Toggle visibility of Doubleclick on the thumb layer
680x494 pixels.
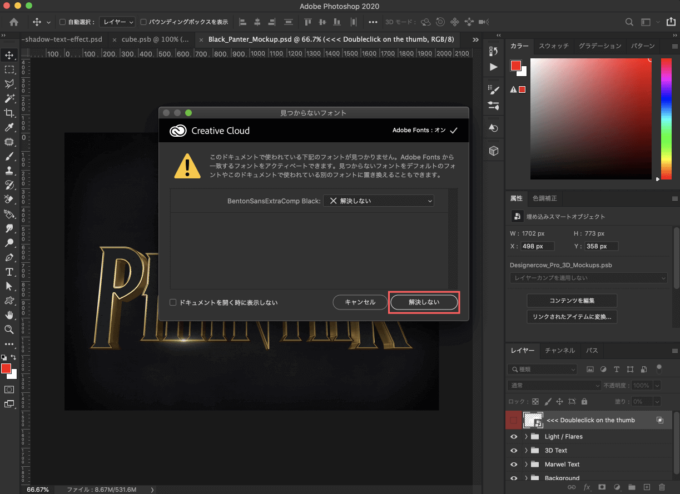coord(514,420)
